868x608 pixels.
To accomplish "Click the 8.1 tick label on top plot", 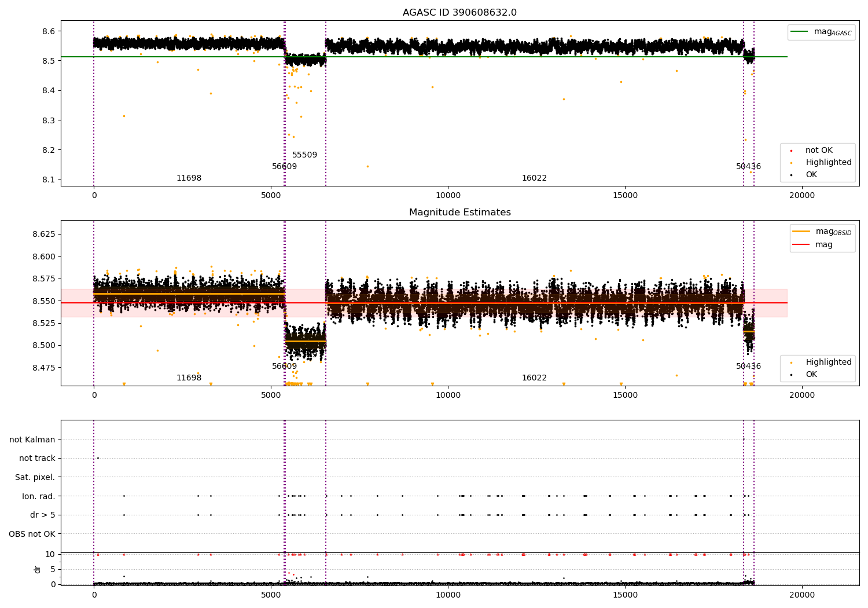I will click(x=48, y=180).
